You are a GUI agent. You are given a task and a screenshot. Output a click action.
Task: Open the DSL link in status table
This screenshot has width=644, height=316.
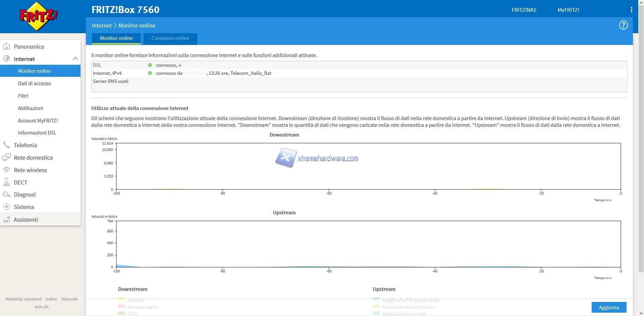pyautogui.click(x=97, y=65)
